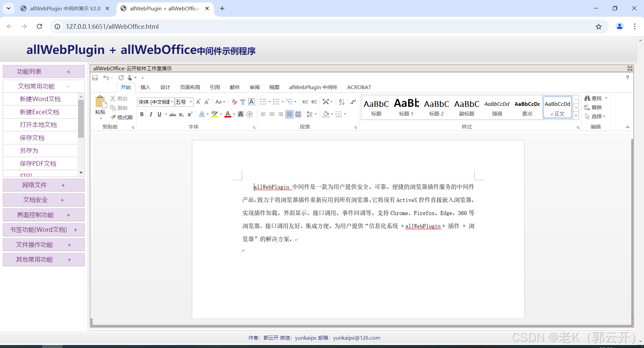The image size is (644, 348).
Task: Click the Find (查找) binoculars icon
Action: [x=587, y=98]
